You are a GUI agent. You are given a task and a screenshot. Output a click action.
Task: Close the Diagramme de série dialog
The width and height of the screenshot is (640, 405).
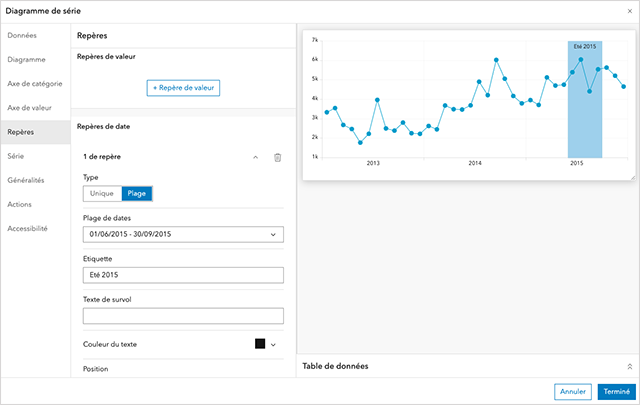630,11
